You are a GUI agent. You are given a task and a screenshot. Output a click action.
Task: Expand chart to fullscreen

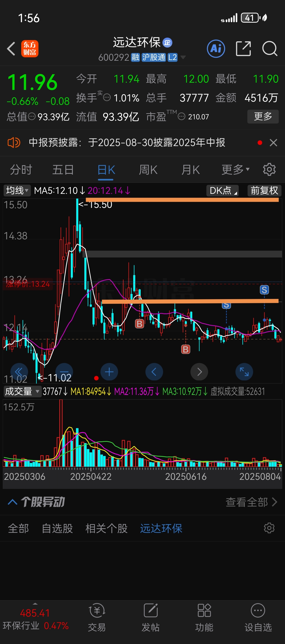(244, 372)
